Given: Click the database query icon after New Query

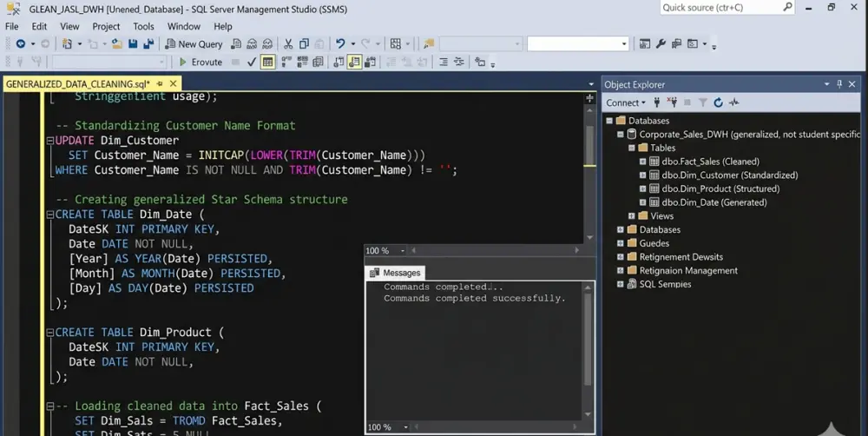Looking at the screenshot, I should 236,43.
